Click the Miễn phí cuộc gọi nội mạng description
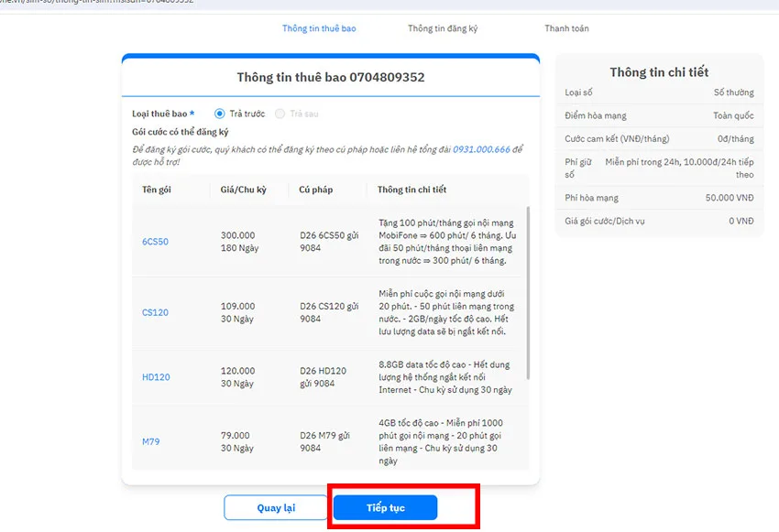 [x=446, y=312]
